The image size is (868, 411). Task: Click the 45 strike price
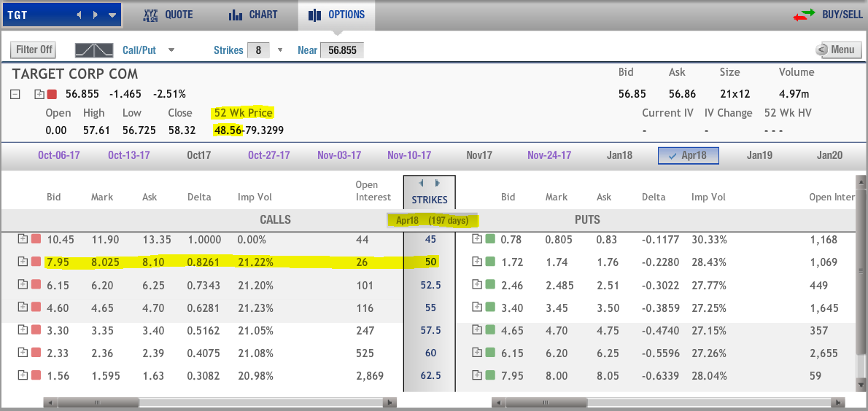click(430, 240)
